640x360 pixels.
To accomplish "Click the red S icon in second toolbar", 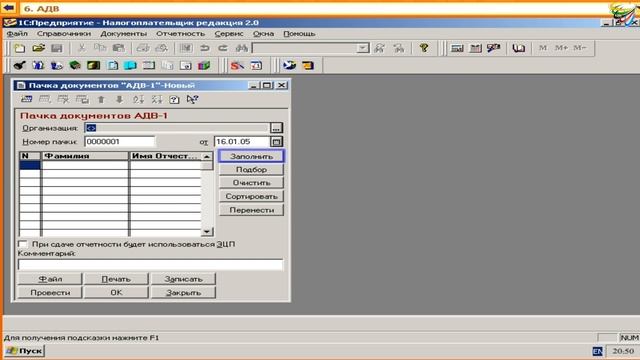I will coord(237,65).
